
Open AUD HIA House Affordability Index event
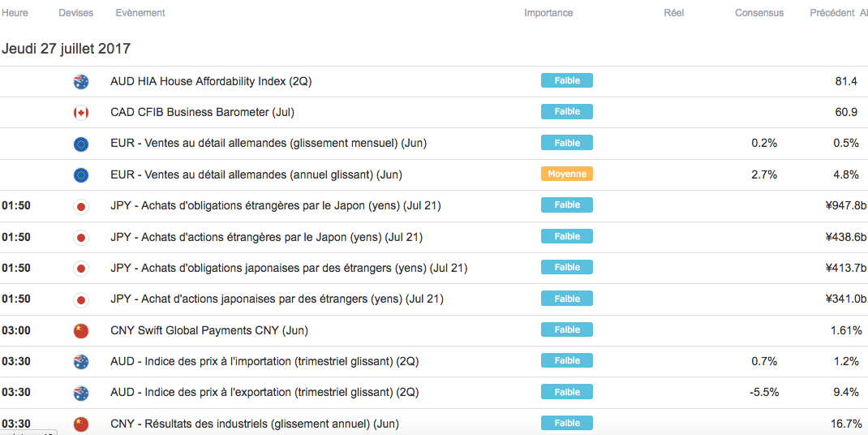pyautogui.click(x=211, y=81)
